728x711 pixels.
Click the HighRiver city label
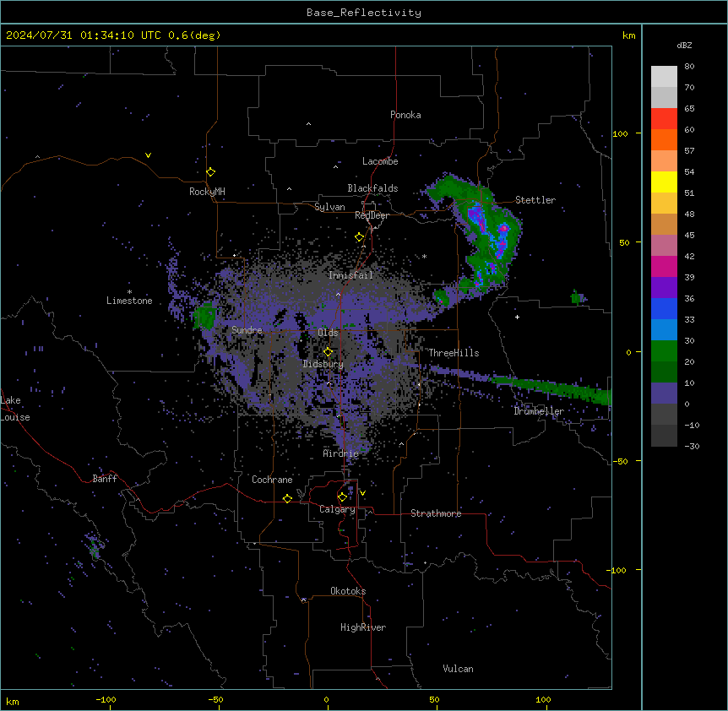[363, 627]
